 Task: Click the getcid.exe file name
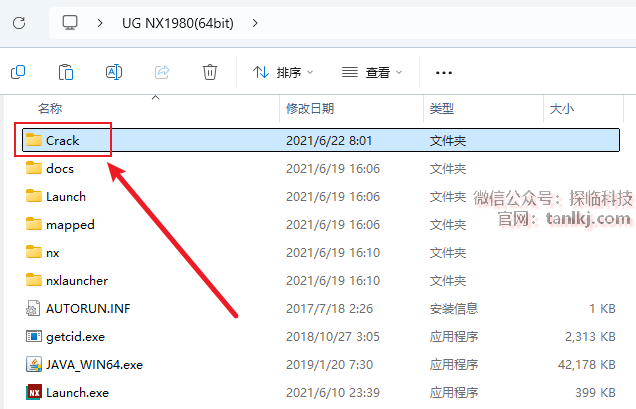click(75, 337)
